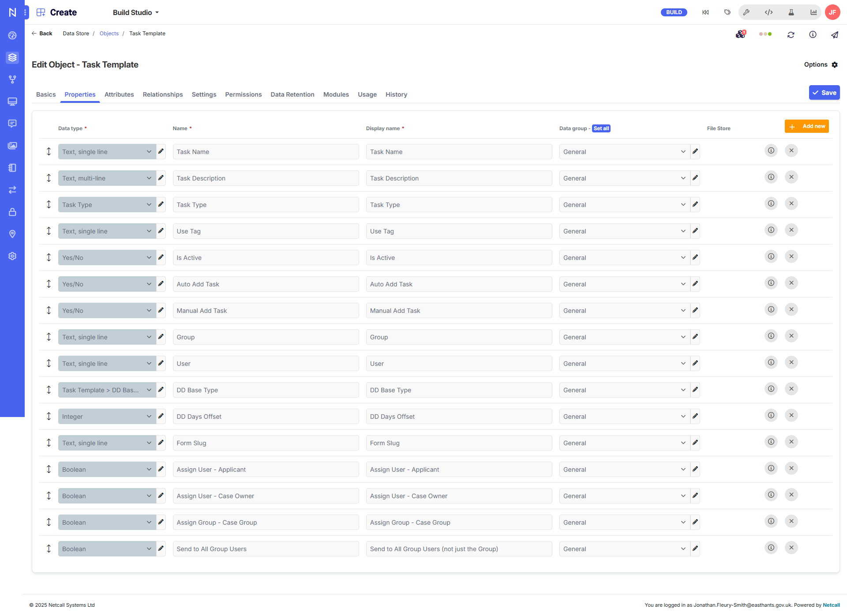Open the chart analytics icon in header
Screen dimensions: 847x616
(813, 12)
